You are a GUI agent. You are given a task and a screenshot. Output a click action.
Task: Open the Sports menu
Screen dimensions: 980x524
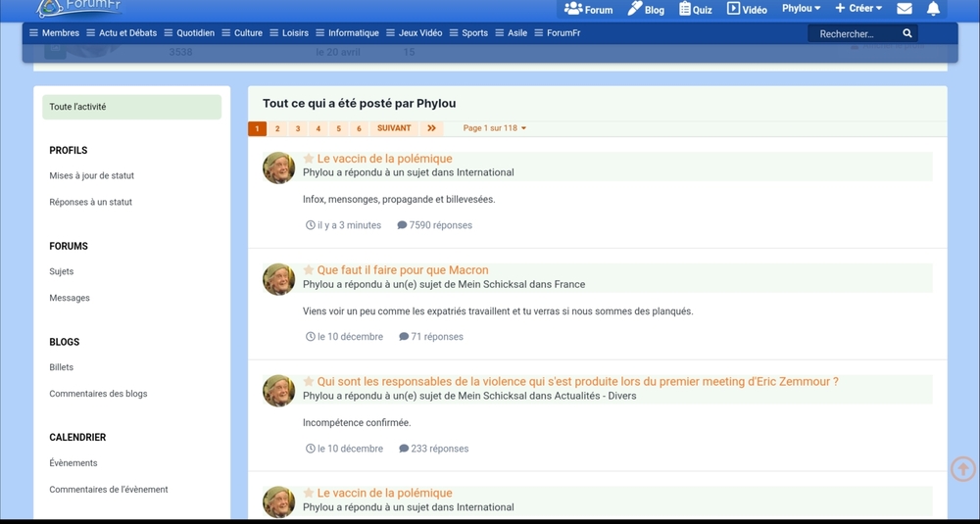point(468,33)
